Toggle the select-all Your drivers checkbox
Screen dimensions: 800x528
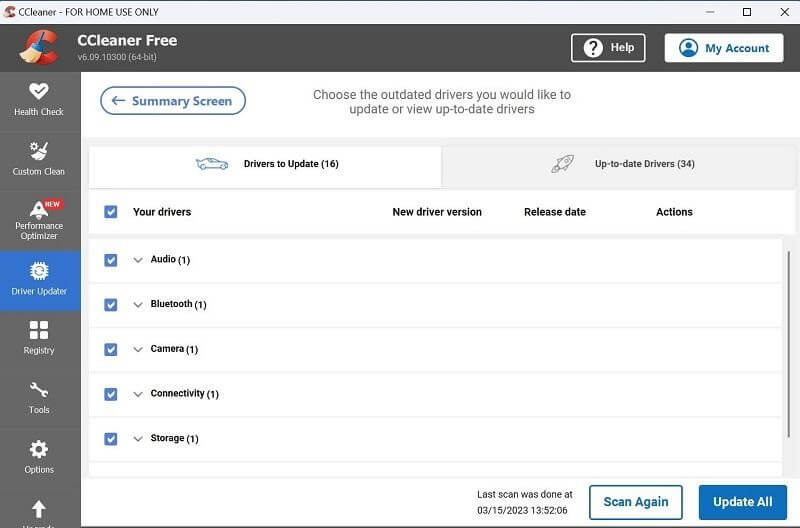pos(111,212)
